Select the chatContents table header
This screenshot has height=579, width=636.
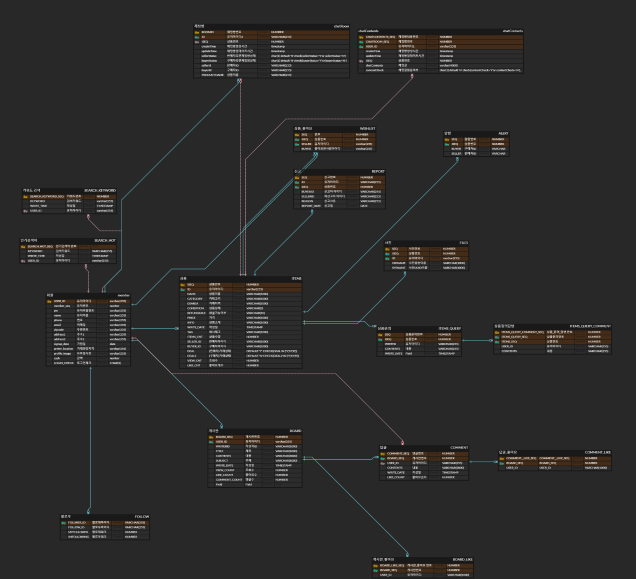[x=440, y=31]
